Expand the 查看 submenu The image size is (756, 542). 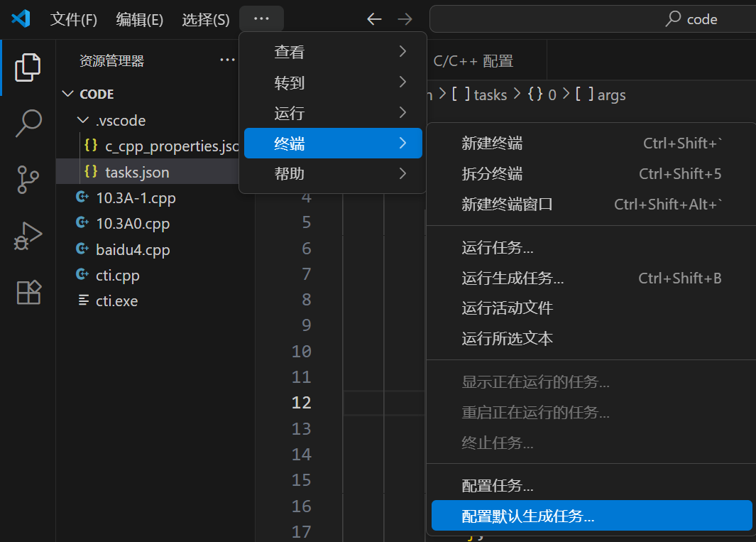point(332,52)
